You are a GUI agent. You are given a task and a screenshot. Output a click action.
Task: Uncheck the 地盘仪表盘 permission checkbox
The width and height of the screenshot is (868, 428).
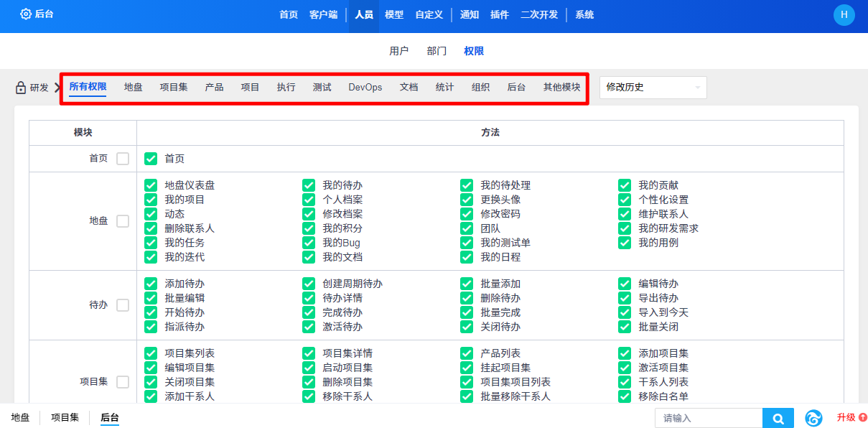(151, 185)
